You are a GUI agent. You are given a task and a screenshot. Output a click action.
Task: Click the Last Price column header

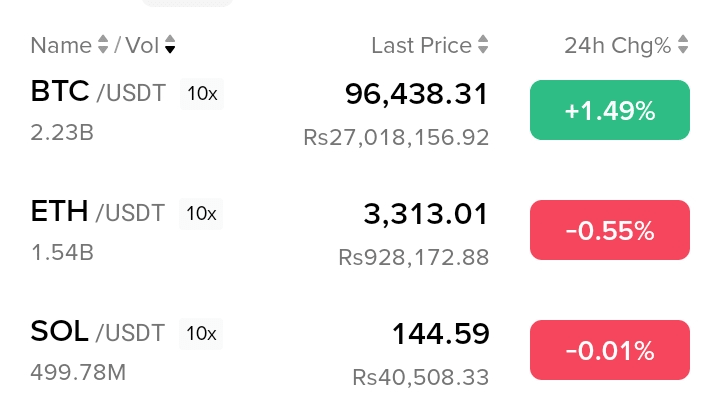point(421,45)
